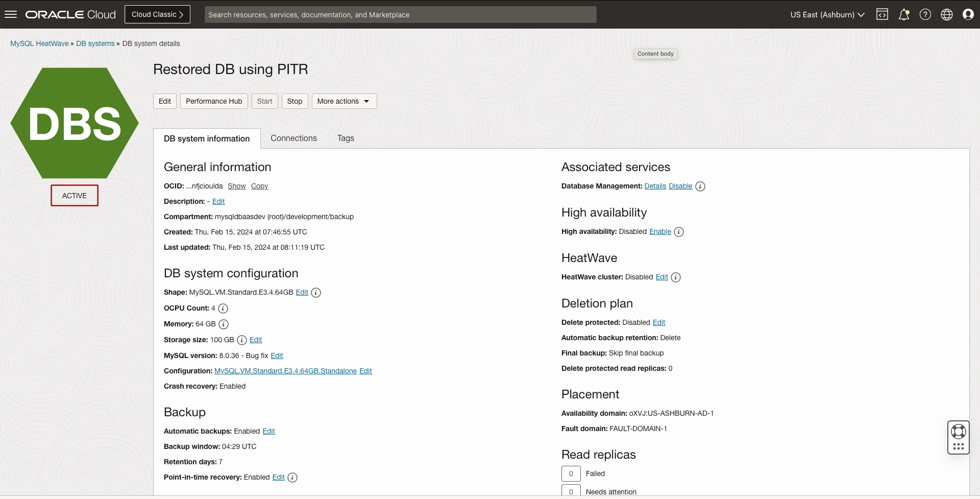This screenshot has width=980, height=499.
Task: Click the info icon next to Point-in-time recovery
Action: [292, 478]
